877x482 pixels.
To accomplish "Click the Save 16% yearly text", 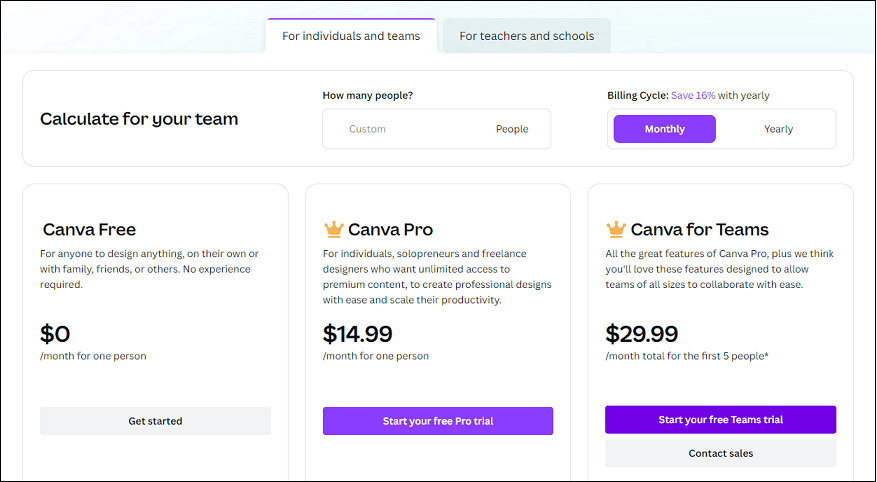I will [693, 96].
